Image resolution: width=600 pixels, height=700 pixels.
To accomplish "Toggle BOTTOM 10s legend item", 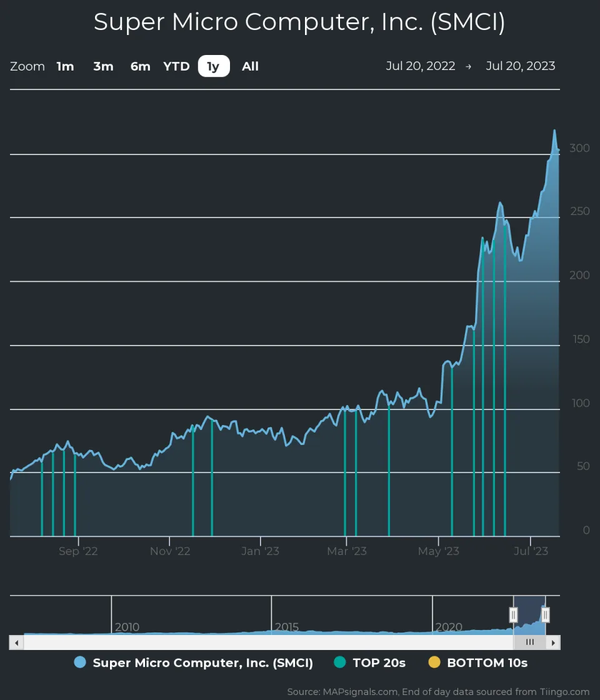I will click(x=478, y=662).
